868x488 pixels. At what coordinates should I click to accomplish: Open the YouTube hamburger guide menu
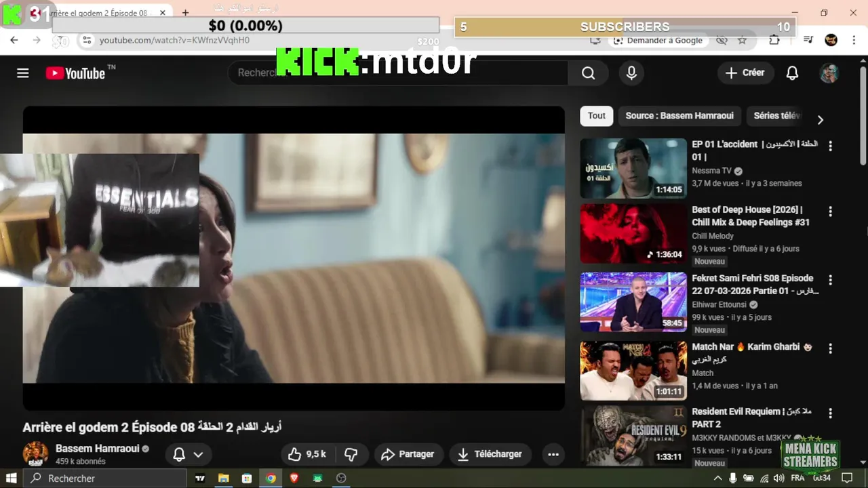coord(23,73)
